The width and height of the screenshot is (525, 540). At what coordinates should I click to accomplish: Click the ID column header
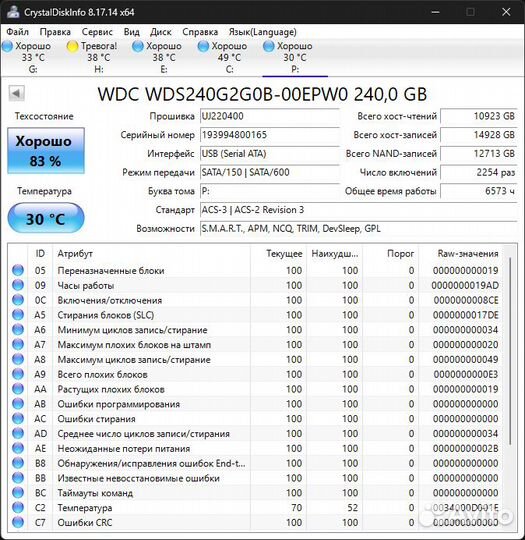coord(40,254)
